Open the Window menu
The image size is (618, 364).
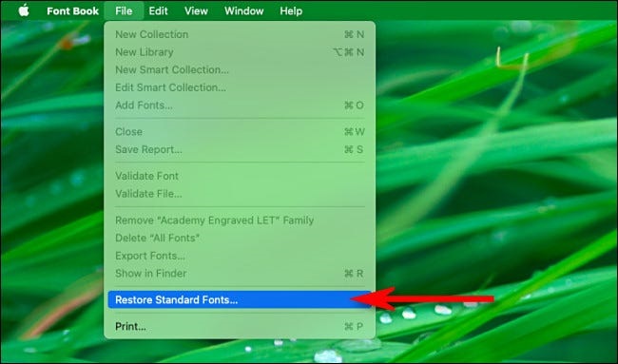244,10
